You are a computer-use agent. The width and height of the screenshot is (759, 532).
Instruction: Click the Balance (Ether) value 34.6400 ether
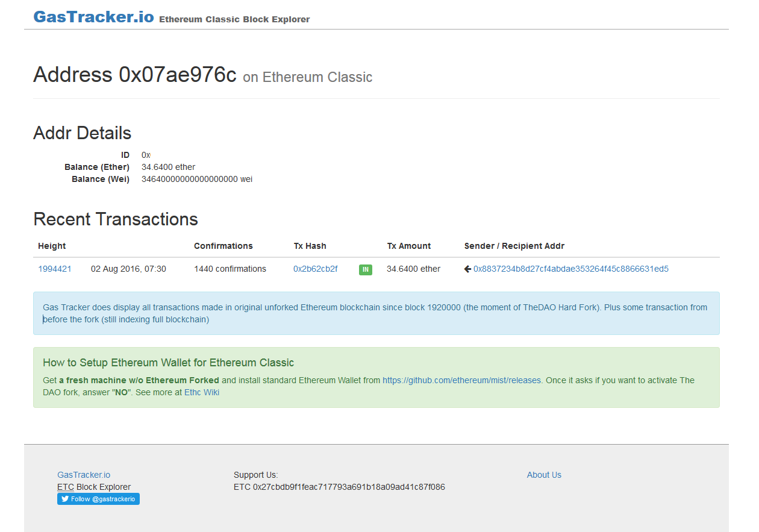169,167
